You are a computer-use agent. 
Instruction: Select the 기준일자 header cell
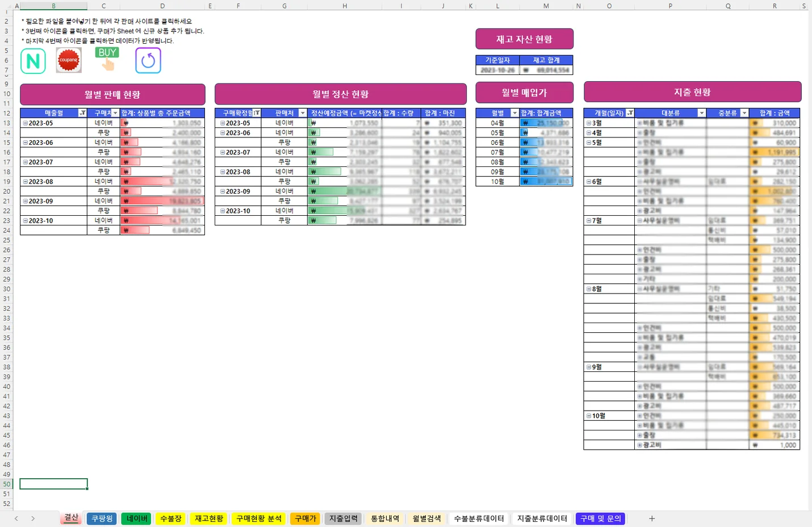497,60
